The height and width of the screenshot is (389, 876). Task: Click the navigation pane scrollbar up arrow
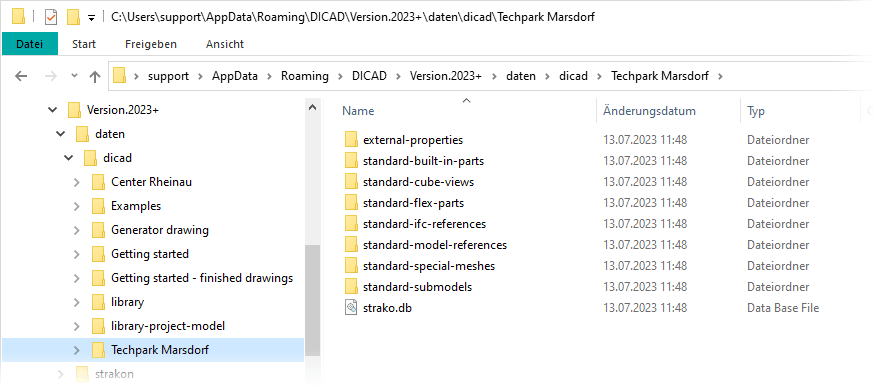coord(313,107)
